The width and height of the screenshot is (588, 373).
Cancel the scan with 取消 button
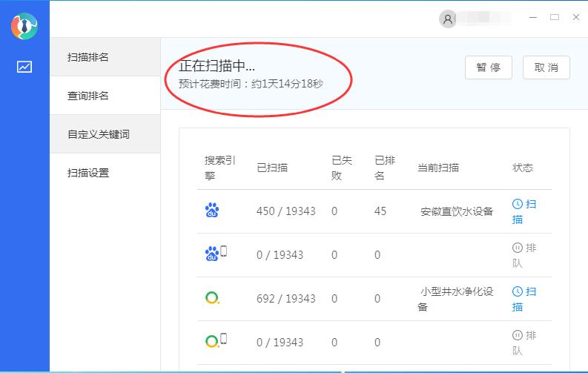pyautogui.click(x=546, y=67)
